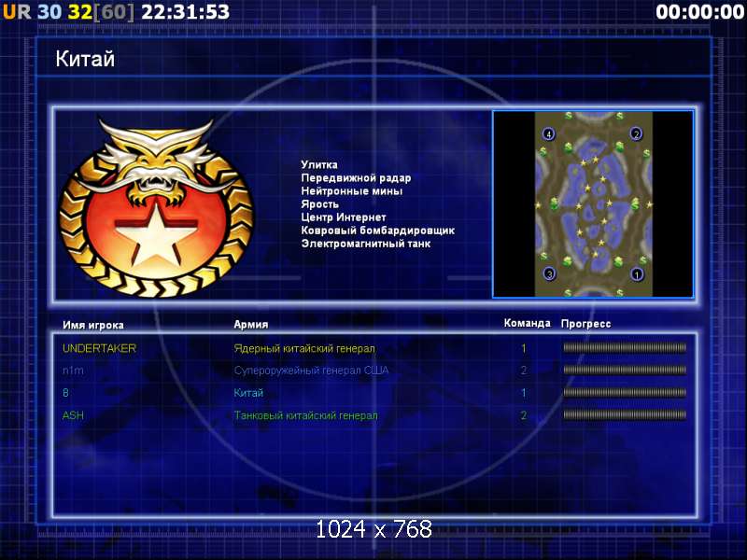747x560 pixels.
Task: Click the Китай army in player row 8
Action: (248, 393)
